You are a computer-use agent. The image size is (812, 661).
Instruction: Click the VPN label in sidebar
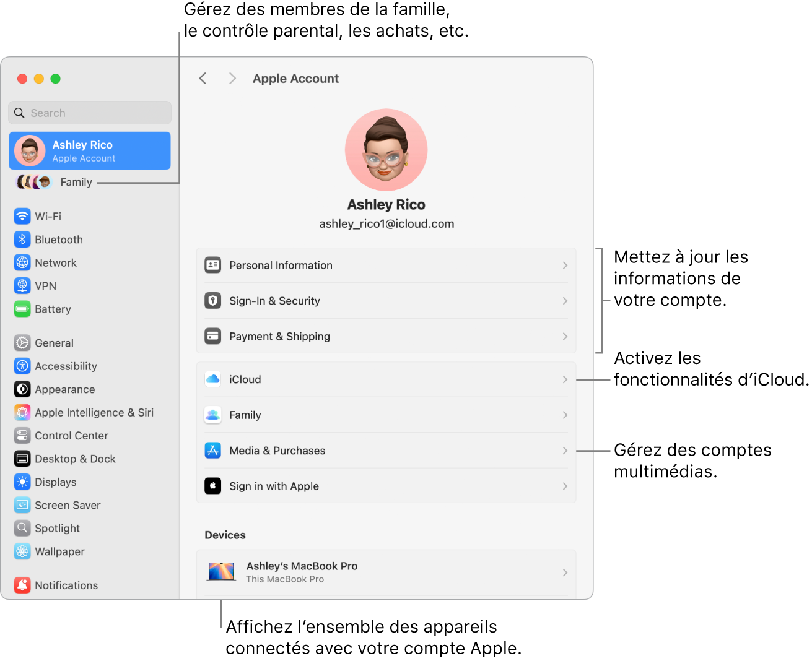click(45, 285)
